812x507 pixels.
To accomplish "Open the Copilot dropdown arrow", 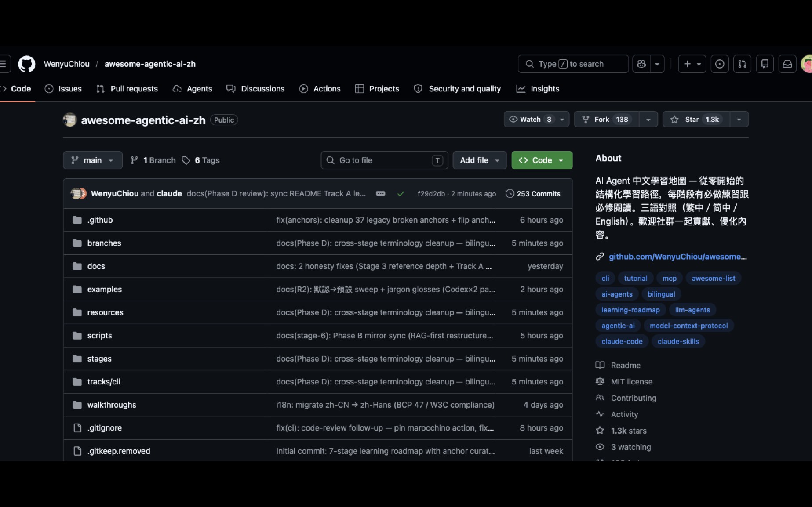I will click(x=657, y=64).
